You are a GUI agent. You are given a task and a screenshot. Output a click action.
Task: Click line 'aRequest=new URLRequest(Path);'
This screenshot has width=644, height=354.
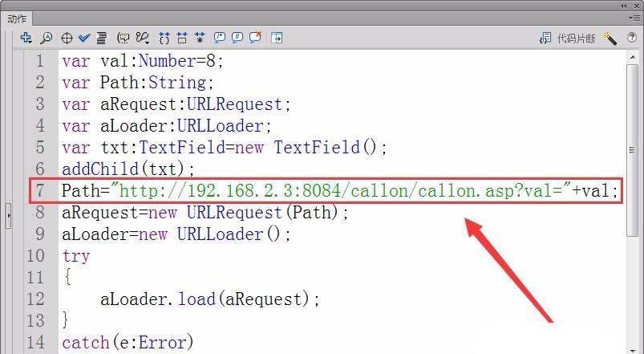(x=205, y=212)
